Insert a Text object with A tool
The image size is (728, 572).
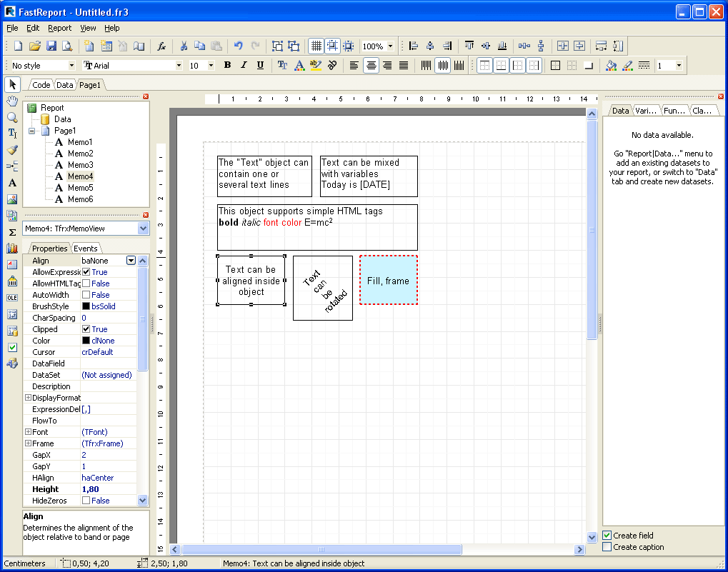[13, 183]
